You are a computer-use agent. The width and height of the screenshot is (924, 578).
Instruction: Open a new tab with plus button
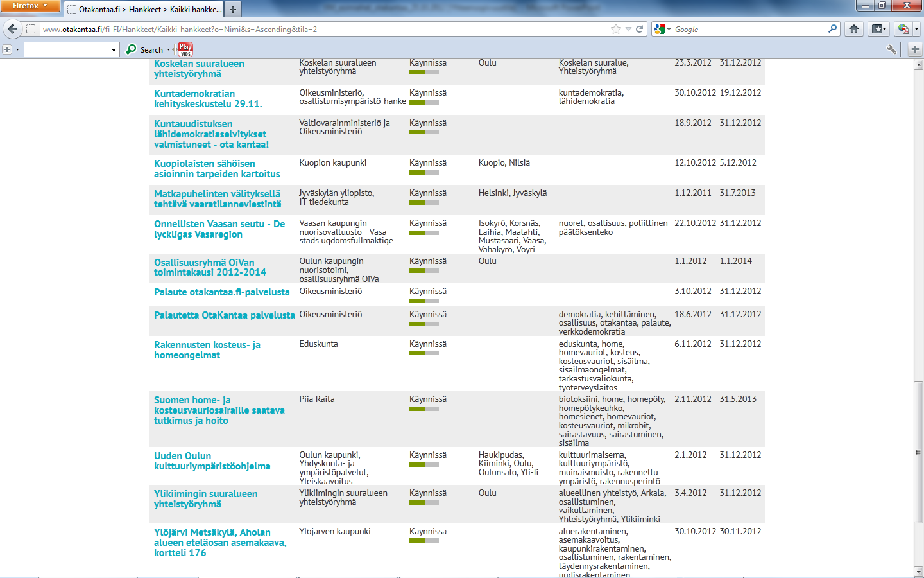click(x=233, y=9)
